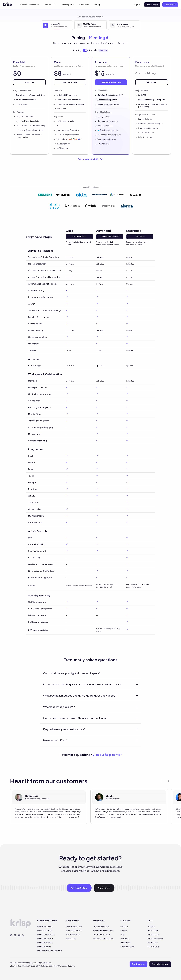Open the Customers menu item
Image resolution: width=181 pixels, height=980 pixels.
tap(84, 5)
